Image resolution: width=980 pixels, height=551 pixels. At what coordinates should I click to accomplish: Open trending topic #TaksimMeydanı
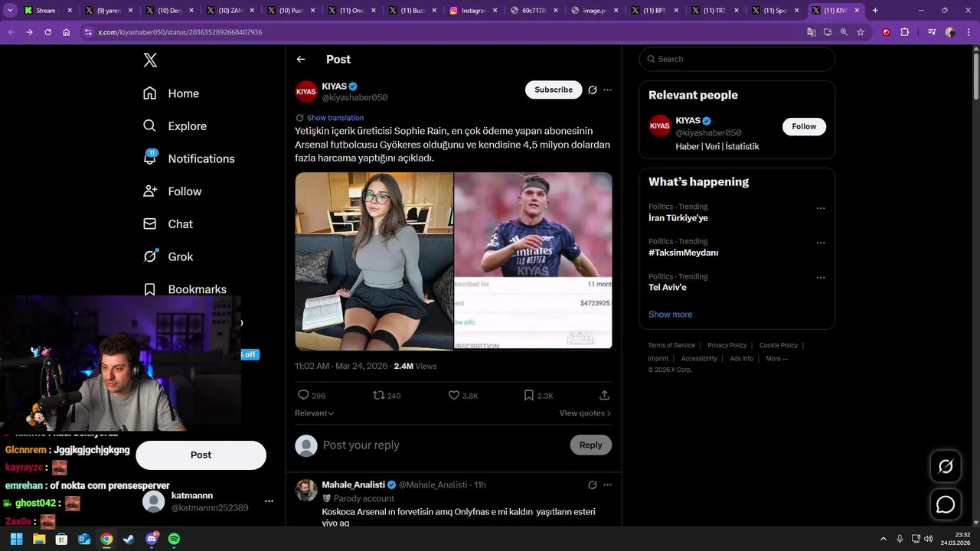683,253
